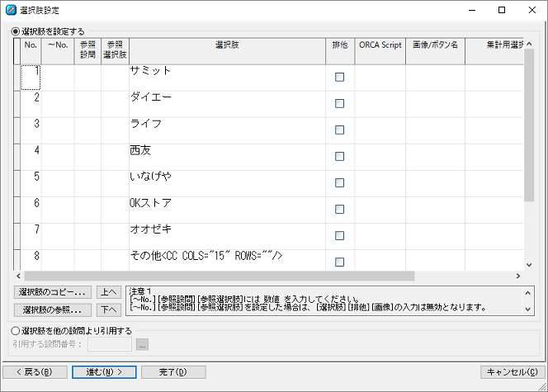Select the いなげや choice cell
Image resolution: width=548 pixels, height=392 pixels.
(x=227, y=183)
